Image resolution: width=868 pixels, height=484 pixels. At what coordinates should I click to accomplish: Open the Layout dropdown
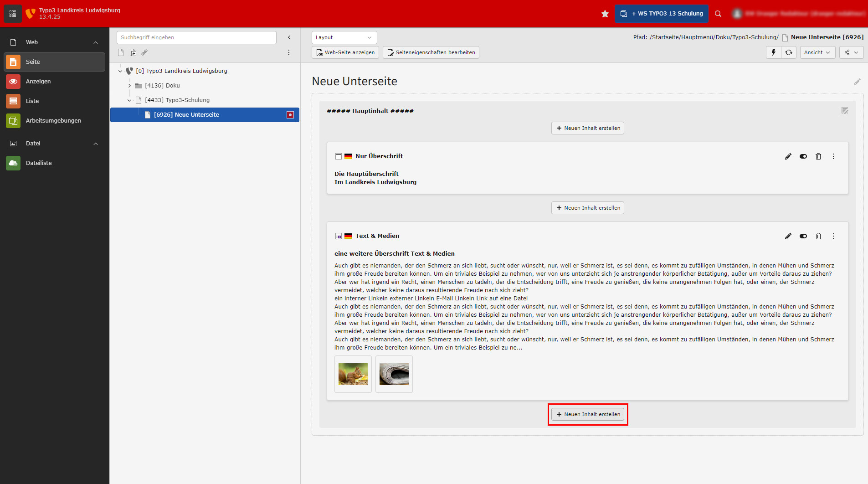344,37
